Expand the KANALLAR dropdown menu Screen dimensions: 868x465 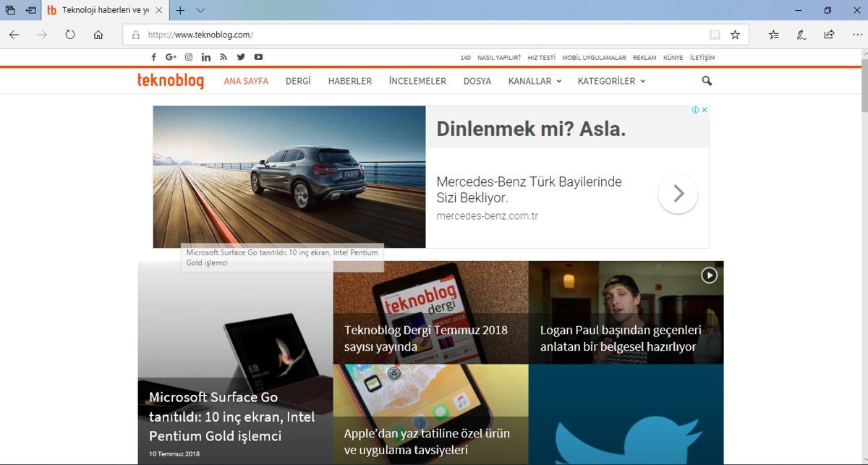coord(535,81)
